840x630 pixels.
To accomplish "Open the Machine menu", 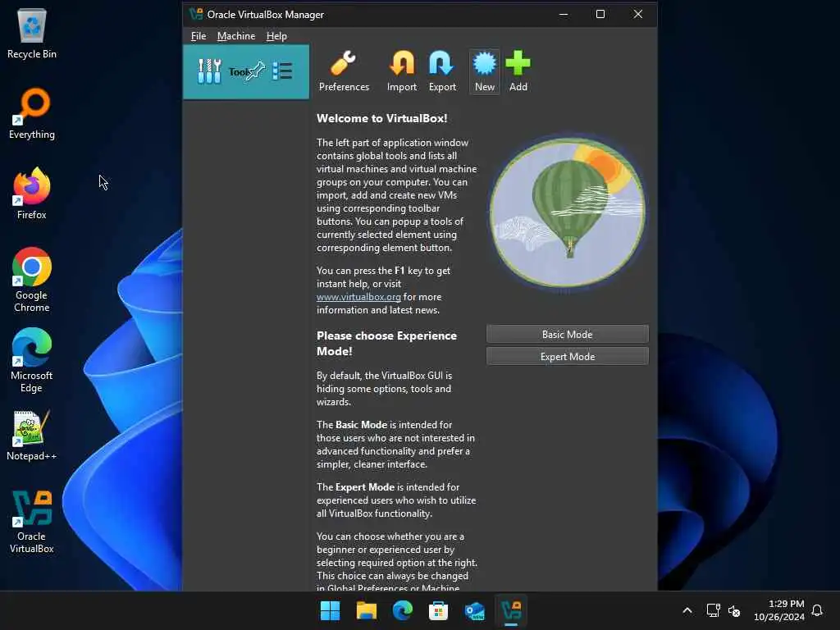I will pyautogui.click(x=235, y=36).
